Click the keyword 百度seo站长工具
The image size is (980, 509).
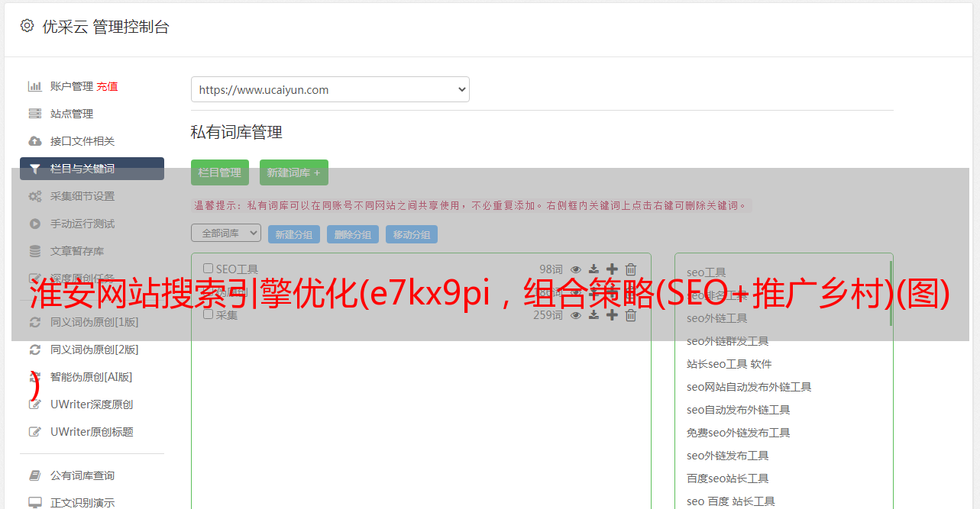coord(728,478)
